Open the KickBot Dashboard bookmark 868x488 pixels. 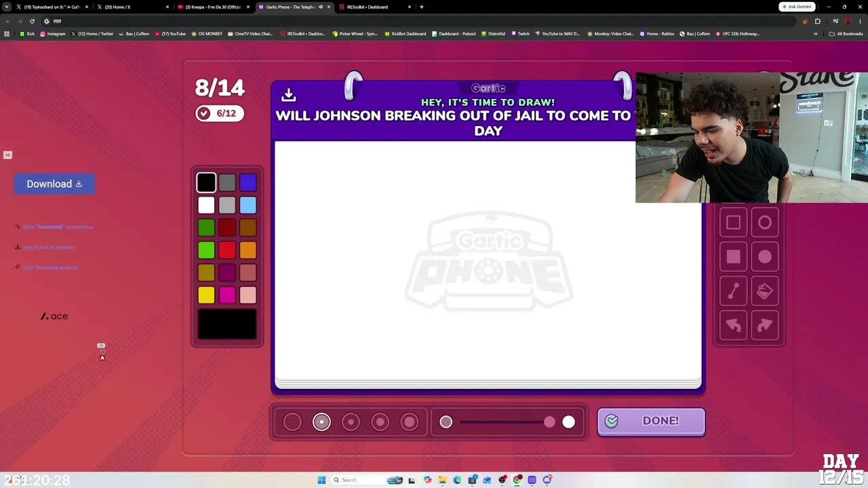click(406, 34)
